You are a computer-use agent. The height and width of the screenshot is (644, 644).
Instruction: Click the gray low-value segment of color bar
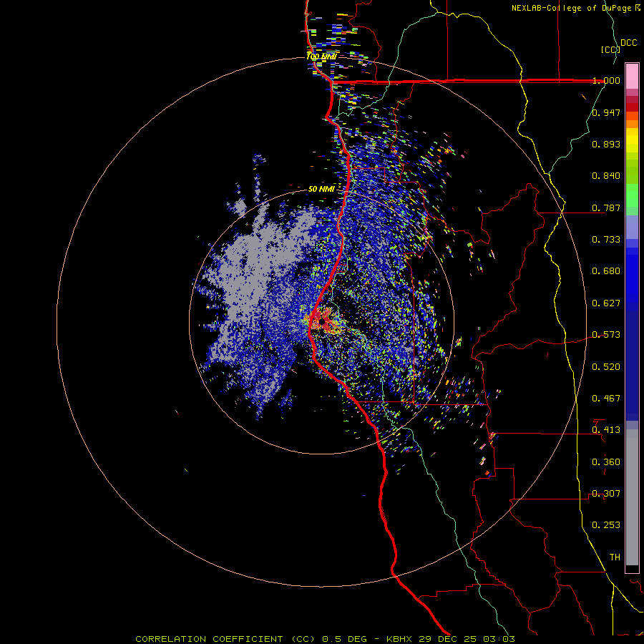[x=632, y=497]
